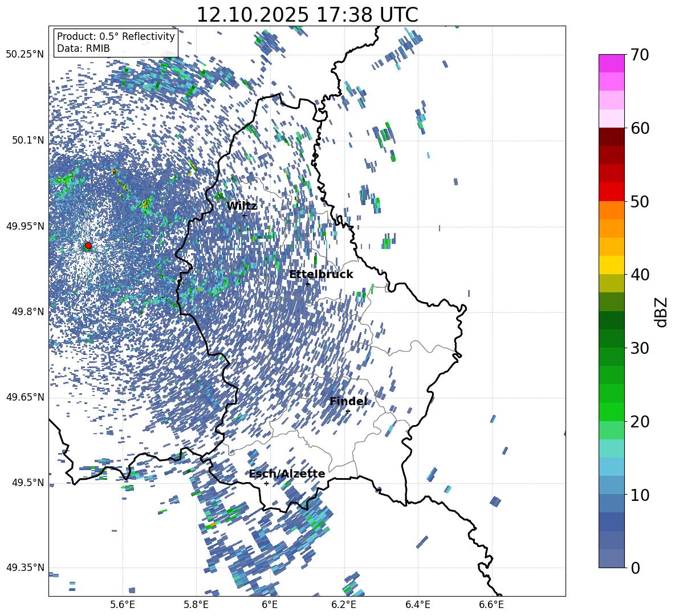Click the Findel location cross marker
Screen dimensions: 675x616
click(348, 411)
